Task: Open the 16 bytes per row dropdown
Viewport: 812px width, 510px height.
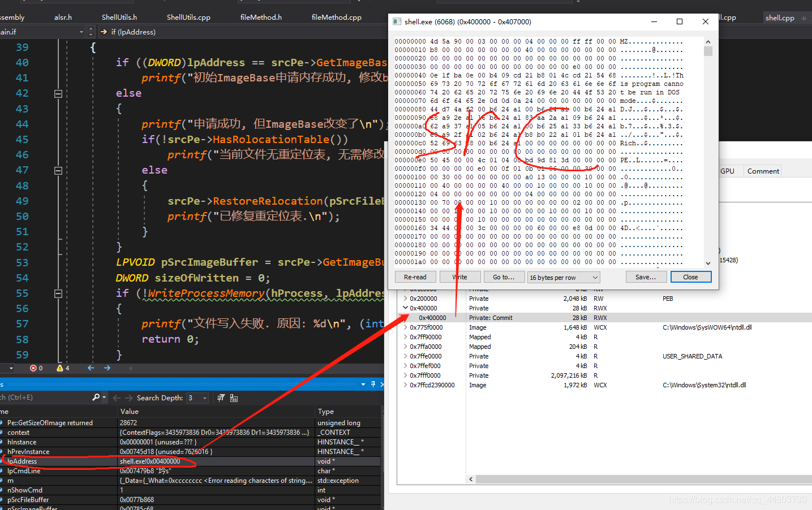Action: point(563,277)
